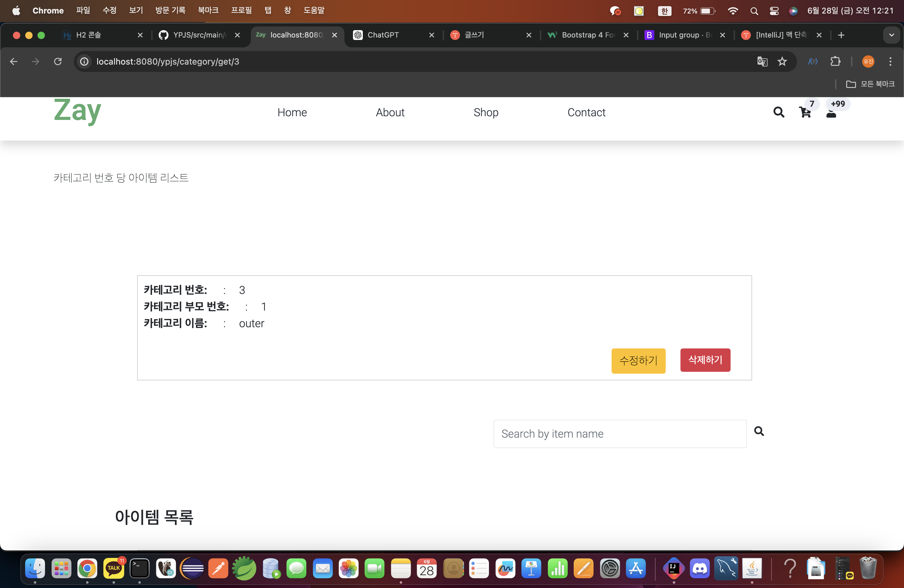The image size is (904, 588).
Task: Open KakaoTalk from the dock
Action: (113, 568)
